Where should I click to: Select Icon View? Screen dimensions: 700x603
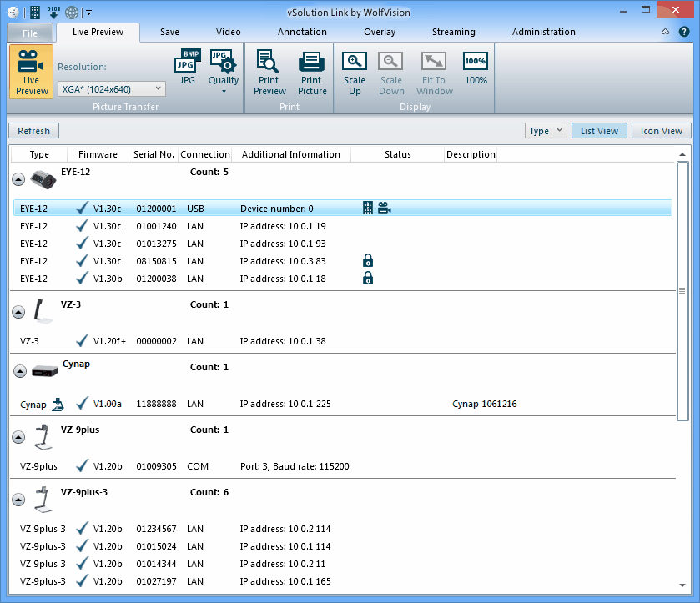[661, 131]
